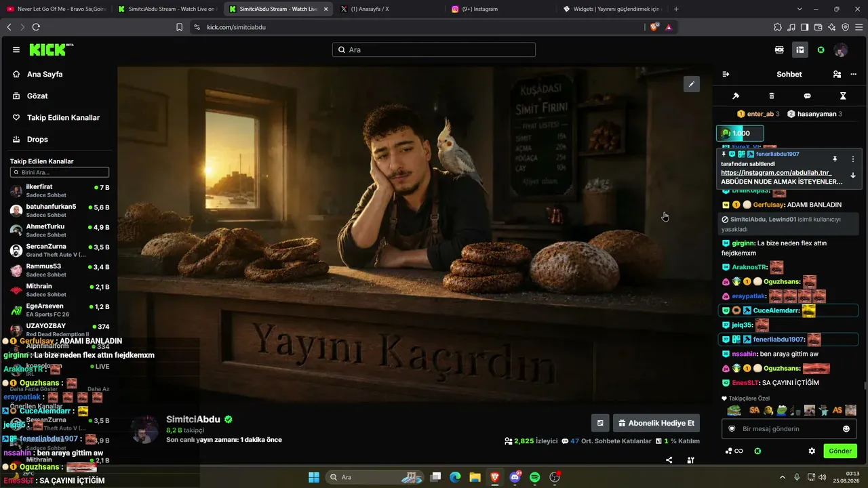The image size is (868, 488).
Task: Click the moderation gavel icon
Action: [x=736, y=96]
